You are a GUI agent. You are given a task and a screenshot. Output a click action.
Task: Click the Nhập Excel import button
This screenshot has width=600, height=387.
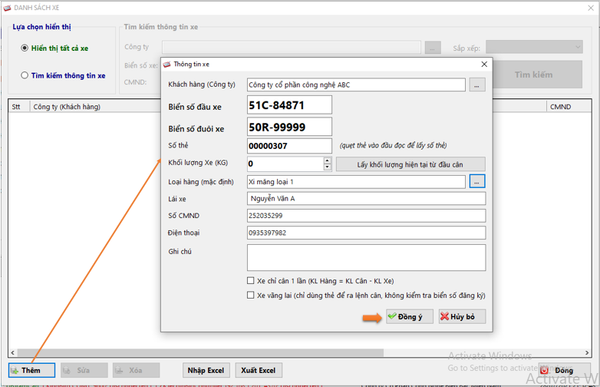click(x=206, y=370)
